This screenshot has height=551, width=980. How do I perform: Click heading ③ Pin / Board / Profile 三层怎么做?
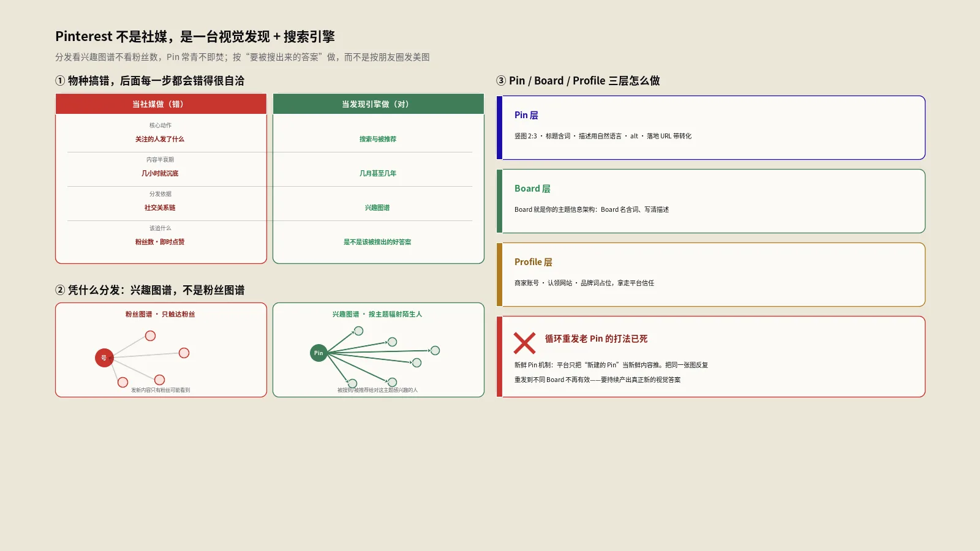[578, 81]
